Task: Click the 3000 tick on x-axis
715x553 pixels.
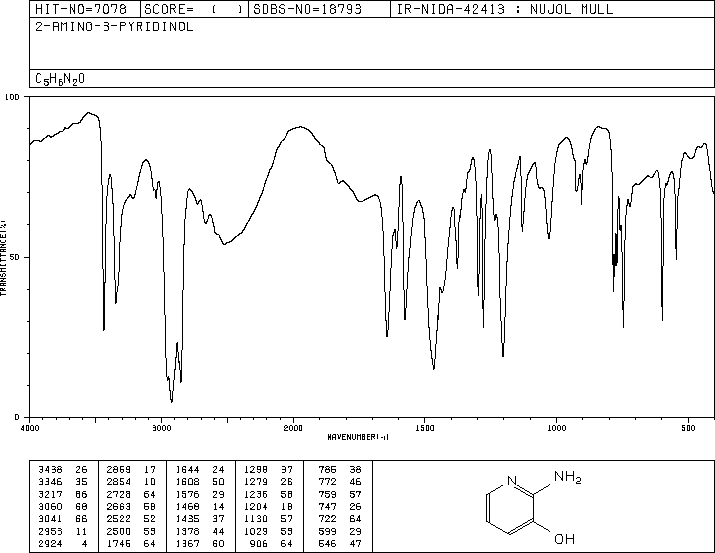Action: (161, 427)
